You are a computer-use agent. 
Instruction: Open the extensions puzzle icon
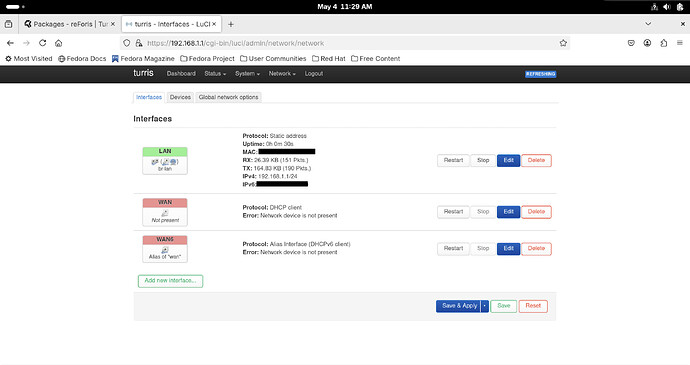pyautogui.click(x=664, y=43)
